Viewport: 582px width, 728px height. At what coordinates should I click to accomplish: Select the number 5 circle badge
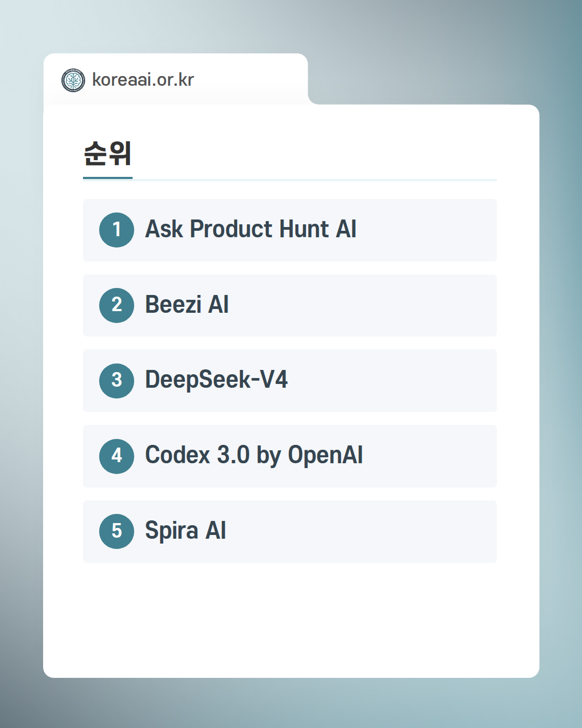116,531
